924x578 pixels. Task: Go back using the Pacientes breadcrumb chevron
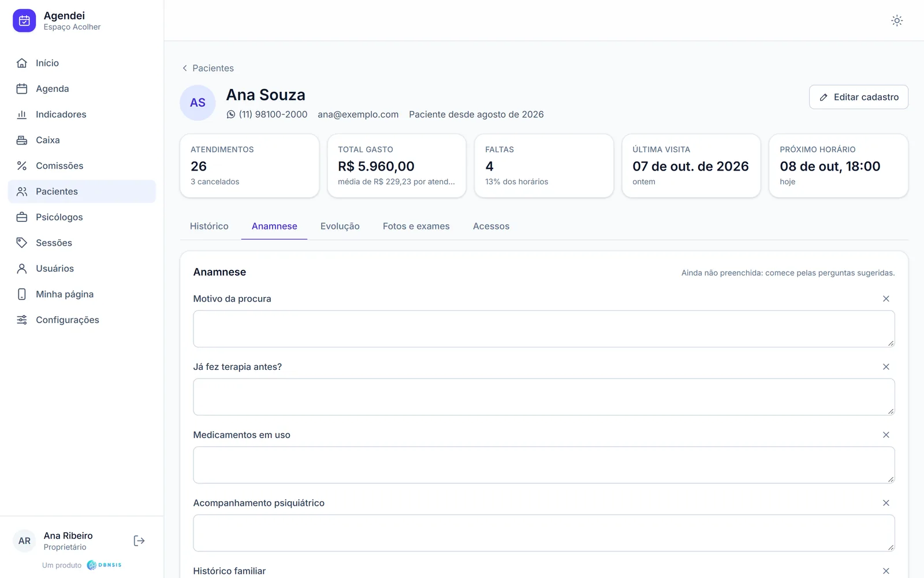click(185, 68)
